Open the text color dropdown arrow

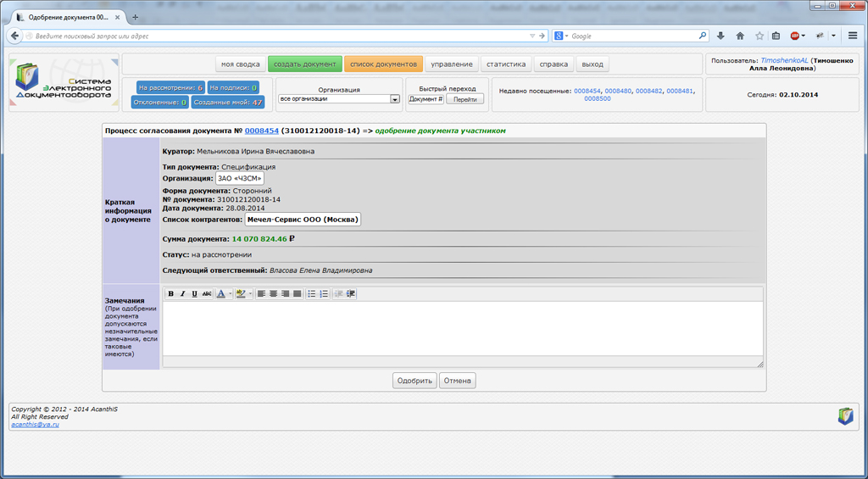click(x=230, y=294)
